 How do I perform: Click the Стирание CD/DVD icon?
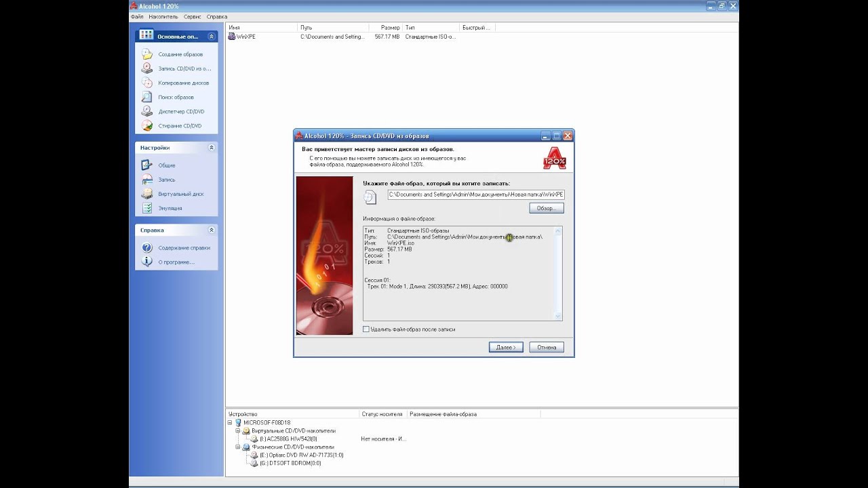coord(147,125)
